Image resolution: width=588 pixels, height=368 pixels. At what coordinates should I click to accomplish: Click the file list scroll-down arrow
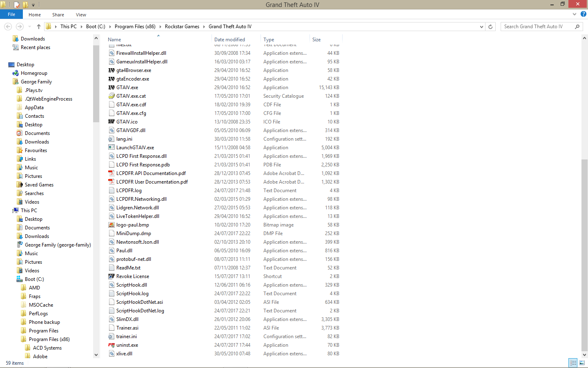click(x=585, y=355)
